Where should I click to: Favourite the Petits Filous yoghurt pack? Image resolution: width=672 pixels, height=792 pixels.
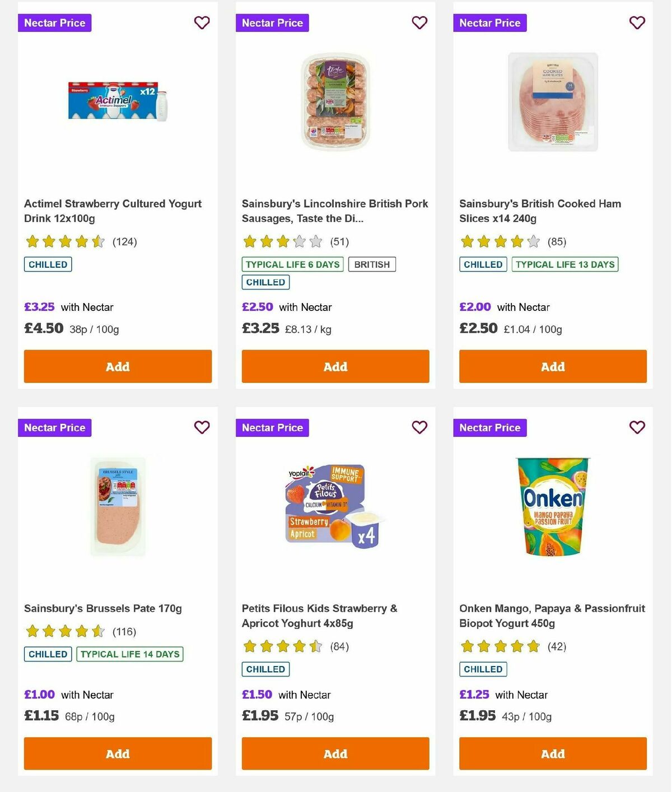tap(419, 427)
